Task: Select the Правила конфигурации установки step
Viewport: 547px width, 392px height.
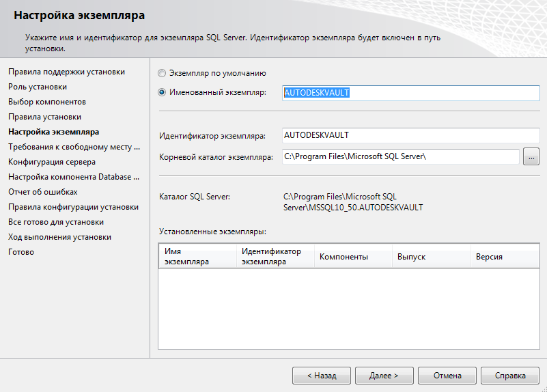Action: coord(73,207)
